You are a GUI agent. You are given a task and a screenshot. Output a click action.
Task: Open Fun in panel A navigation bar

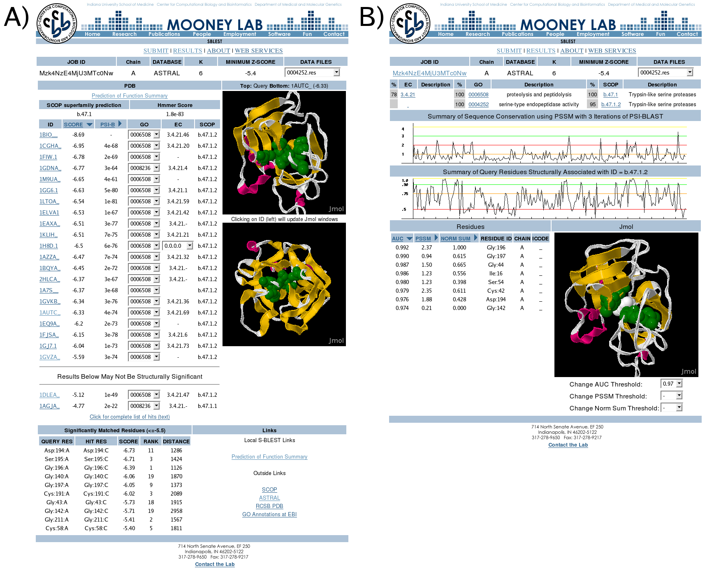[307, 34]
